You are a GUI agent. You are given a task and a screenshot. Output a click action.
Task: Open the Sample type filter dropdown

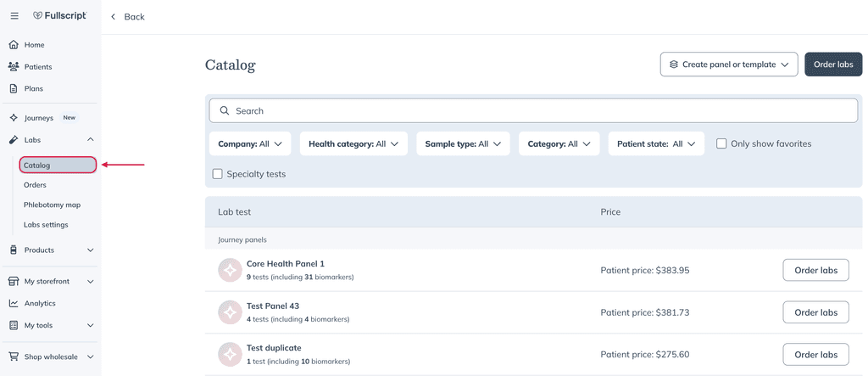click(x=463, y=143)
